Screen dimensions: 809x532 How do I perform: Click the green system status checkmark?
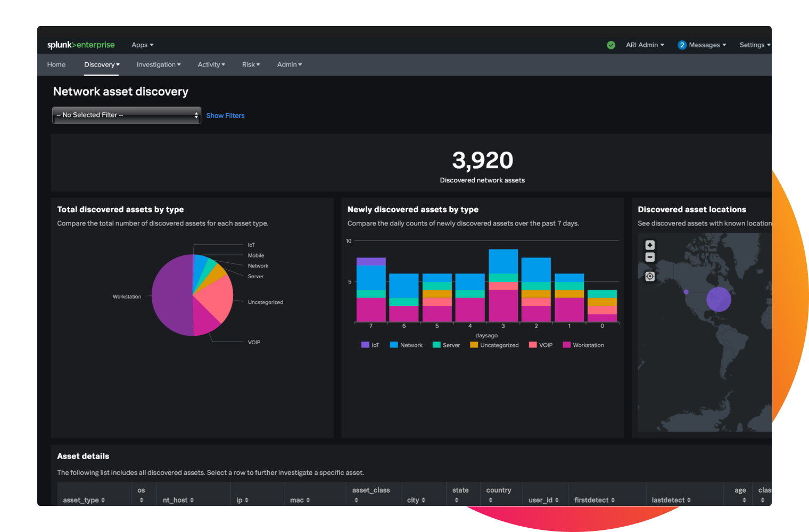pyautogui.click(x=610, y=45)
